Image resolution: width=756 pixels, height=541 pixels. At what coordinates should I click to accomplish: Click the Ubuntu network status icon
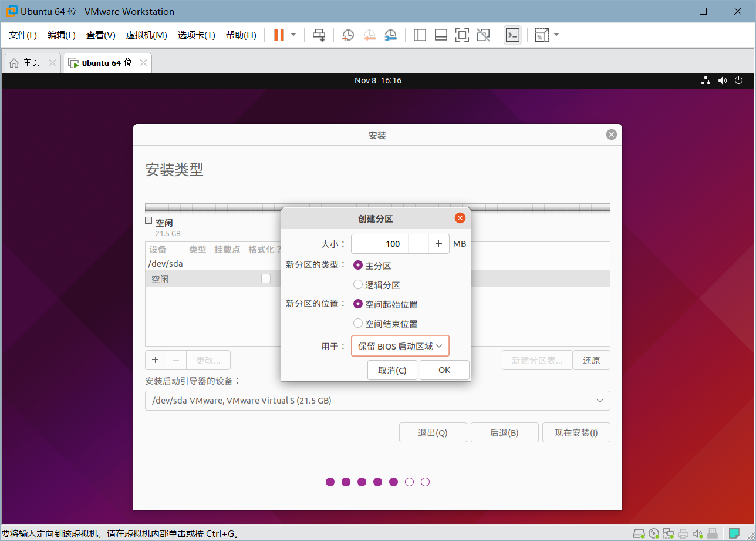(x=706, y=80)
